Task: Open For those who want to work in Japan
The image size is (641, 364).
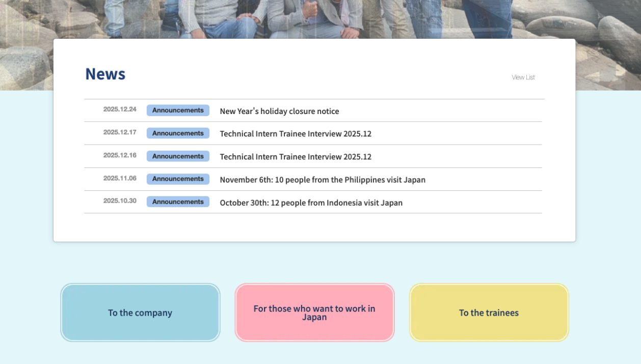Action: (x=314, y=313)
